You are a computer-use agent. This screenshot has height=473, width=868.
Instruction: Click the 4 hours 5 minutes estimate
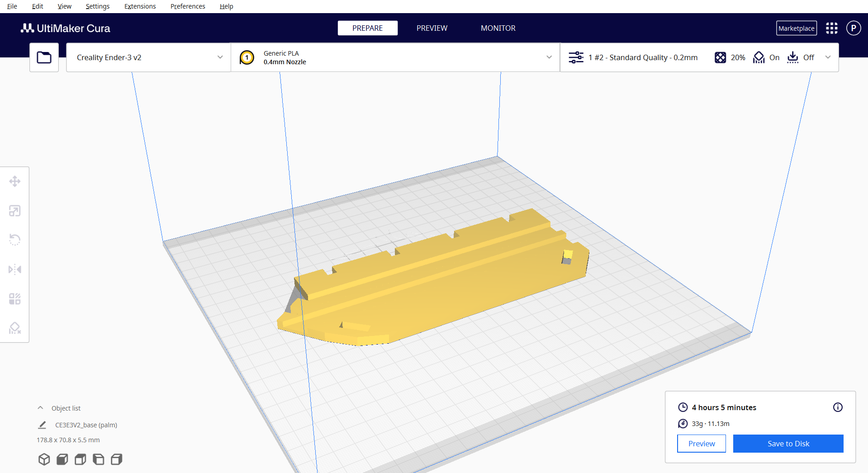(724, 407)
